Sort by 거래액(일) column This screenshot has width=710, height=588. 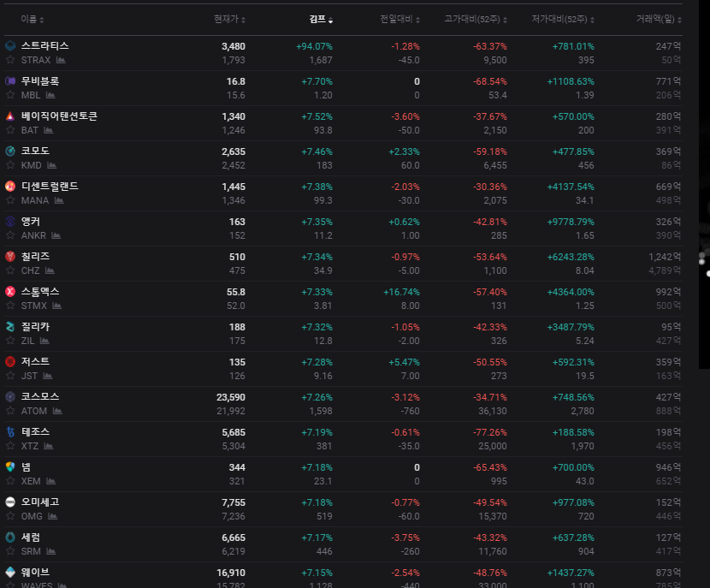point(659,19)
